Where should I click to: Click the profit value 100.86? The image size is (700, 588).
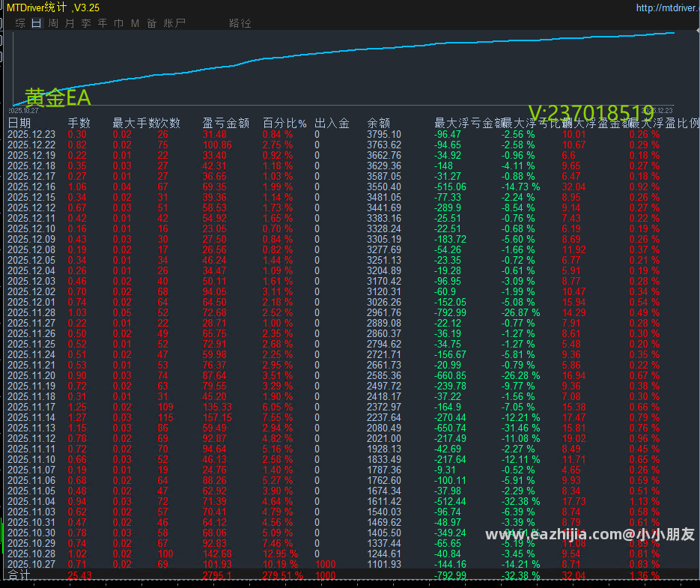pos(217,145)
